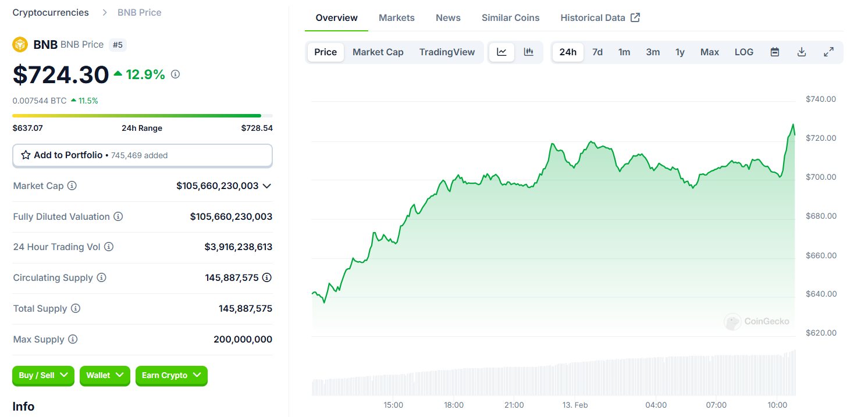The width and height of the screenshot is (868, 417).
Task: Click the $740.00 axis label
Action: pos(821,99)
